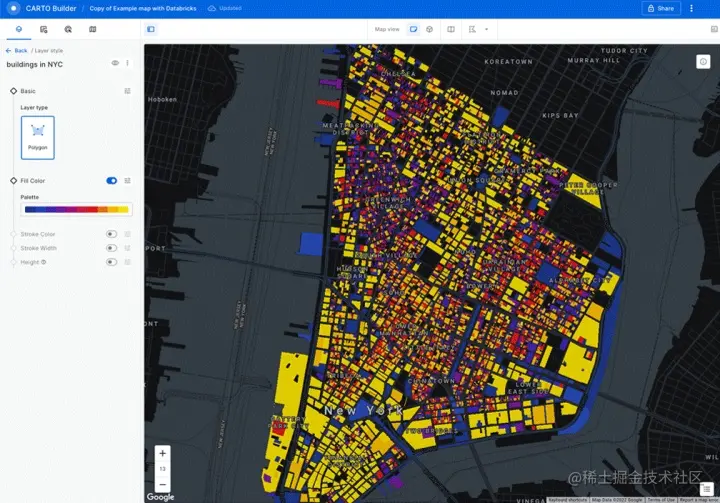Open the fill color Palette selector
The height and width of the screenshot is (503, 720).
click(x=76, y=209)
